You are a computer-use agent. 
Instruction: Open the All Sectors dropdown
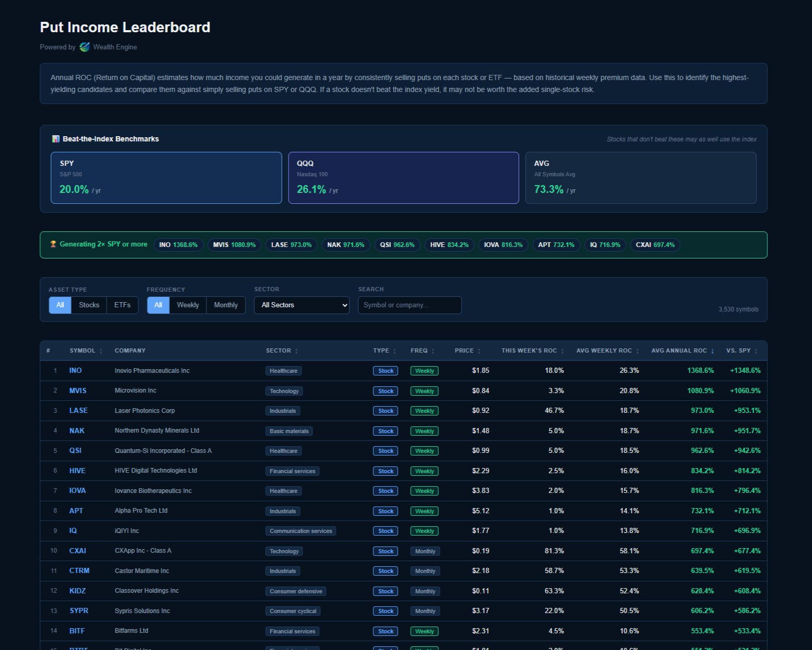point(302,305)
